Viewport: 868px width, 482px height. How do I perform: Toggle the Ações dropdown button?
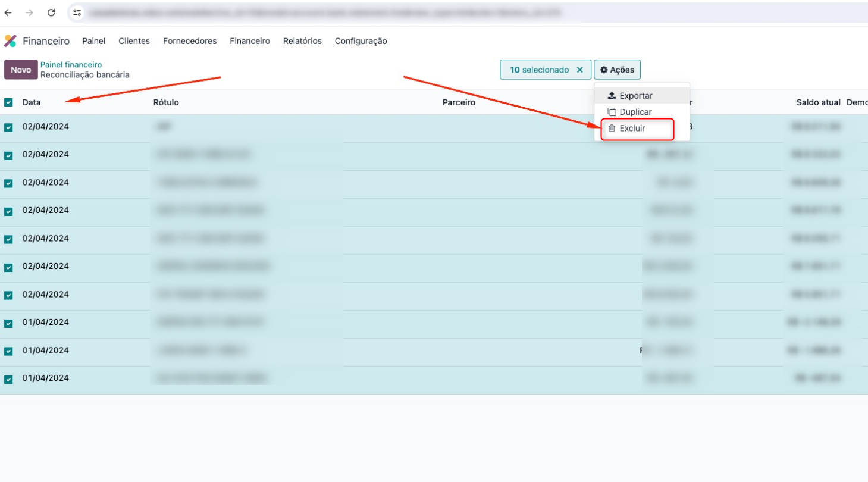pyautogui.click(x=617, y=70)
